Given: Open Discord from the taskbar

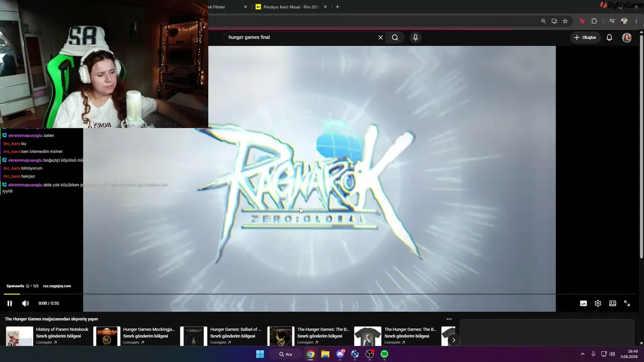Looking at the screenshot, I should point(340,354).
